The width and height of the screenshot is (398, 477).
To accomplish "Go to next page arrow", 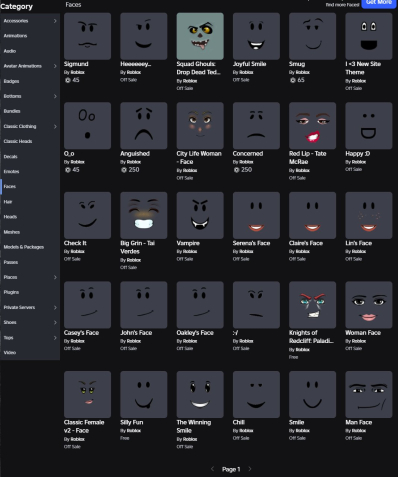I will tap(250, 469).
